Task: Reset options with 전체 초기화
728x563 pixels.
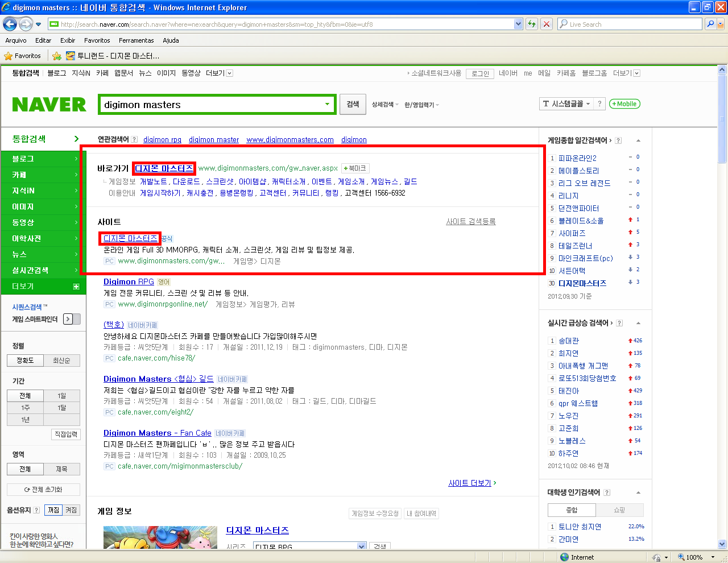Action: 43,490
